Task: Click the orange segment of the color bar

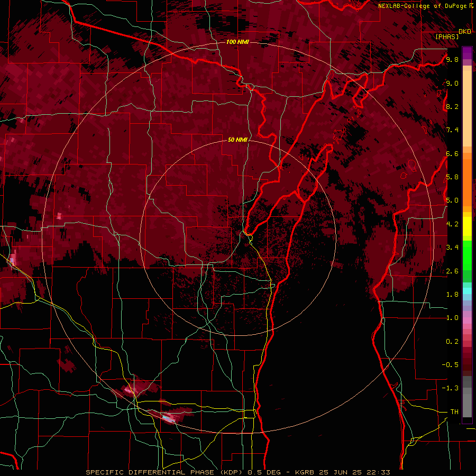Action: point(467,182)
